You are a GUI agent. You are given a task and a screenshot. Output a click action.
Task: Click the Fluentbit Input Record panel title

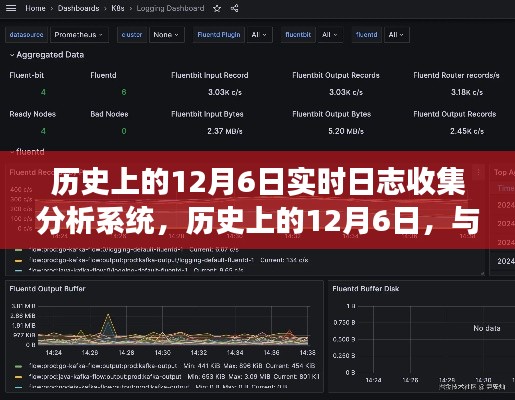[x=210, y=75]
